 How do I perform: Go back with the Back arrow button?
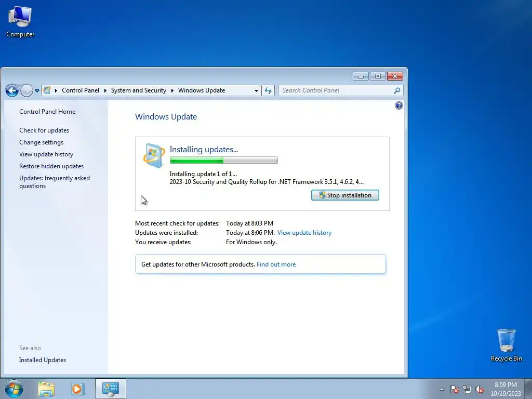12,90
